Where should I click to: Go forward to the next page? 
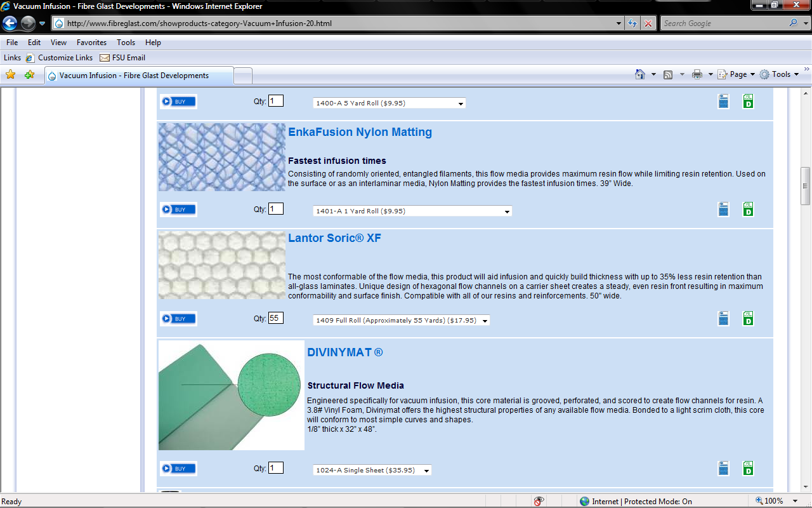28,23
